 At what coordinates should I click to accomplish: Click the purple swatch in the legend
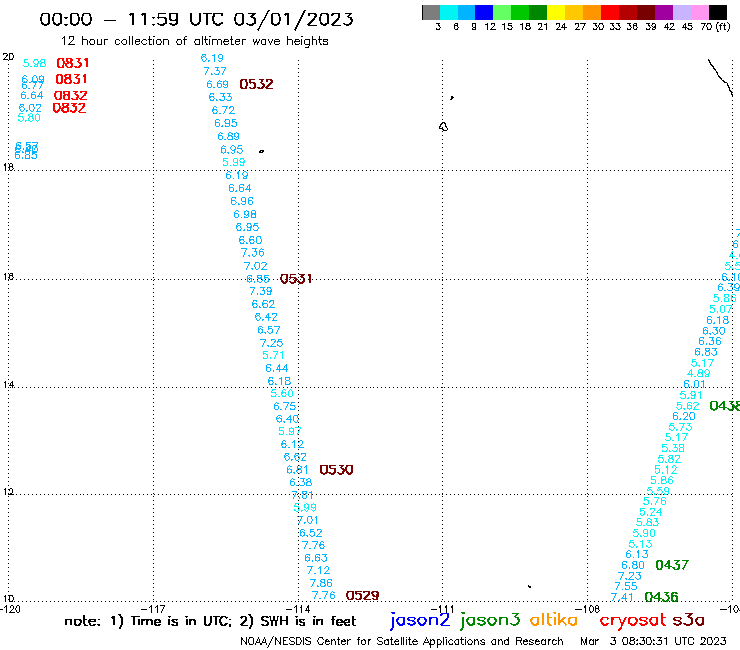[x=664, y=12]
